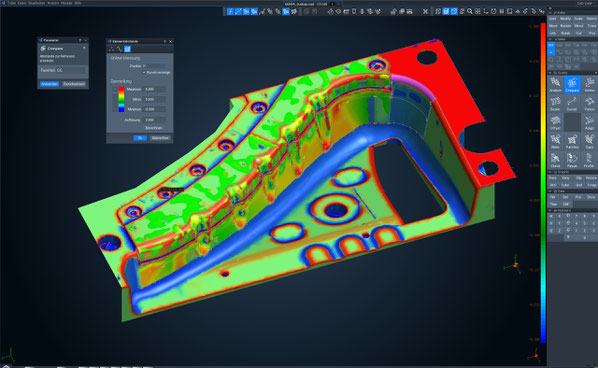Open the Hilfe menu
Image resolution: width=598 pixels, height=368 pixels.
pyautogui.click(x=78, y=3)
